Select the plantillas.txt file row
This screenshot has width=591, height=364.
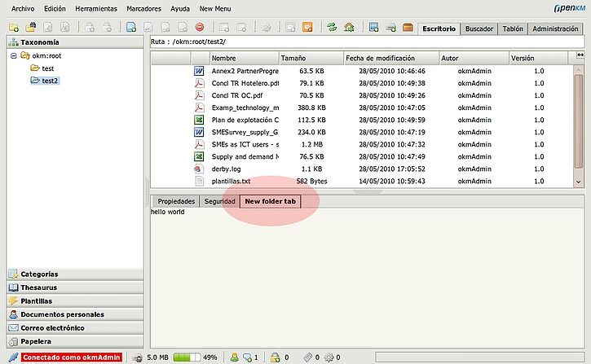[362, 181]
